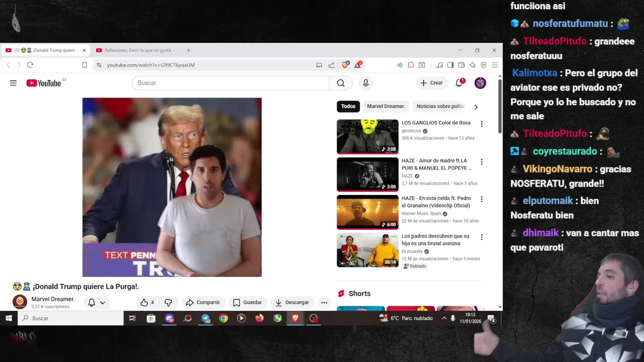Click the Windows taskbar Buscar search box
The width and height of the screenshot is (644, 362).
pos(70,318)
